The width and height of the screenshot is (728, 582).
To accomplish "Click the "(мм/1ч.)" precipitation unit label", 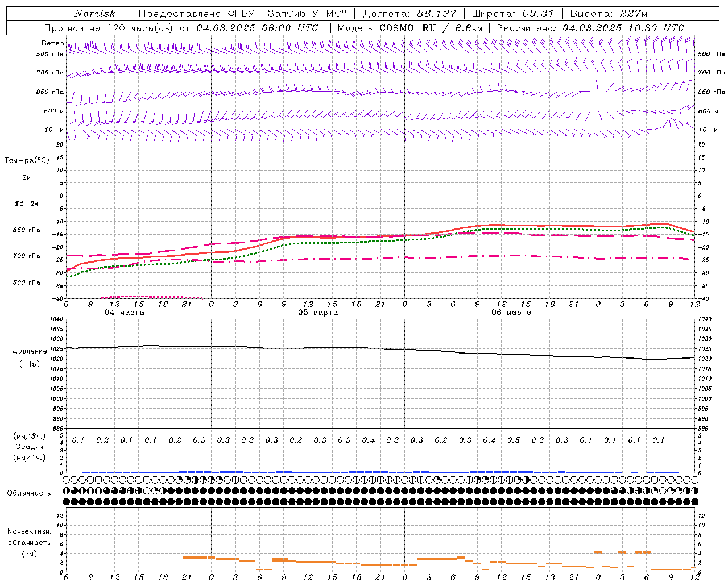I will pos(30,458).
